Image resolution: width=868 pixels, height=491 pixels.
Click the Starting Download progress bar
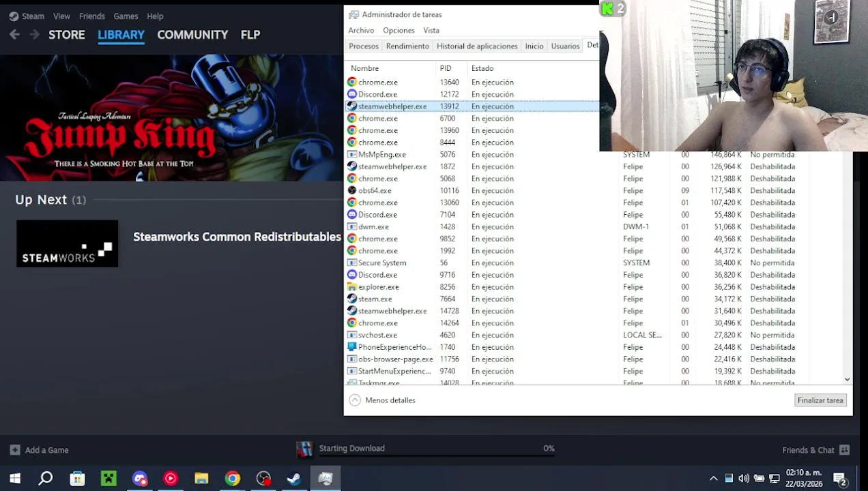[x=437, y=456]
